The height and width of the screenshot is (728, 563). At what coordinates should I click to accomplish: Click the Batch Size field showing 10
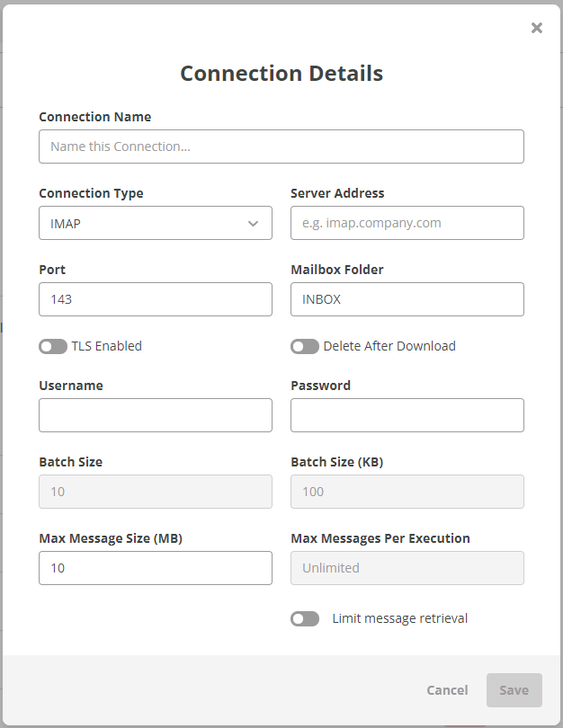(x=155, y=492)
